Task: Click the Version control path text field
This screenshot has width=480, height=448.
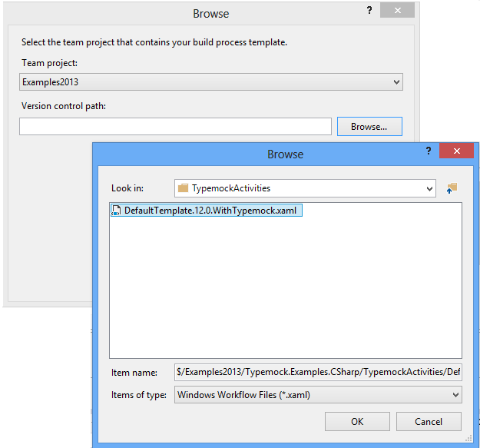Action: tap(175, 127)
